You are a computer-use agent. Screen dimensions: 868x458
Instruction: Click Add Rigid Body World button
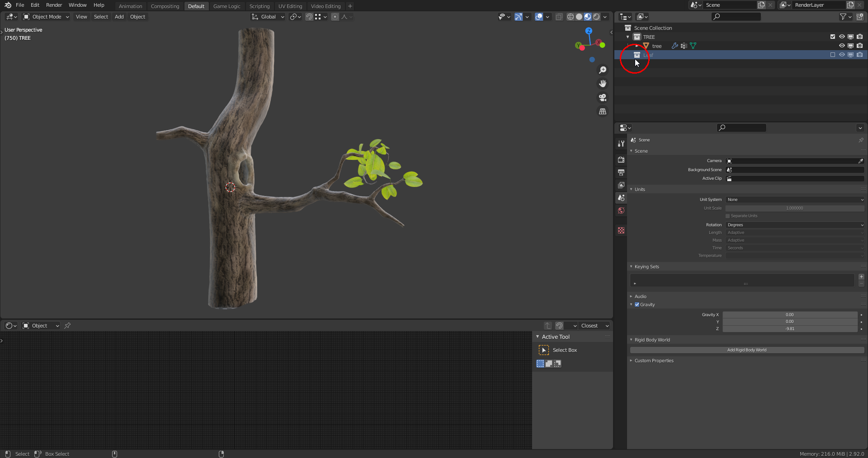point(747,350)
